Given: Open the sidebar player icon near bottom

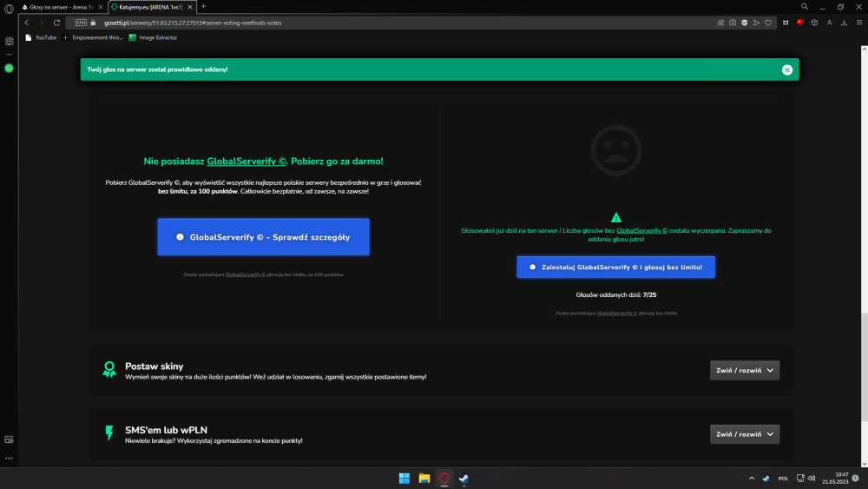Looking at the screenshot, I should click(x=9, y=439).
